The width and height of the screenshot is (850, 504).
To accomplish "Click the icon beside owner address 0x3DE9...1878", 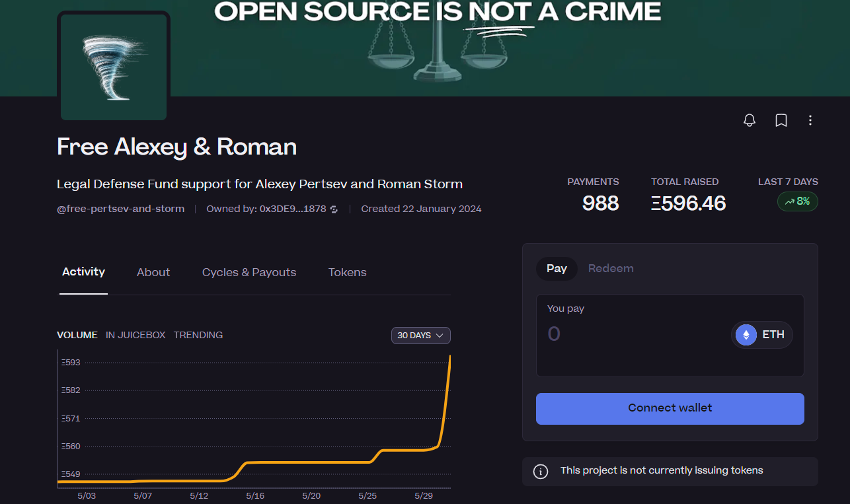I will (x=334, y=209).
